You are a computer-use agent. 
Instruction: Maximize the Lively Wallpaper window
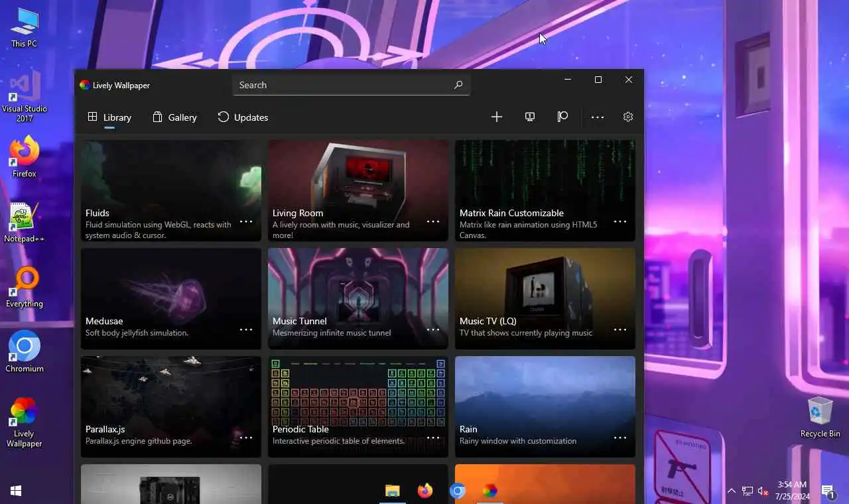coord(598,80)
